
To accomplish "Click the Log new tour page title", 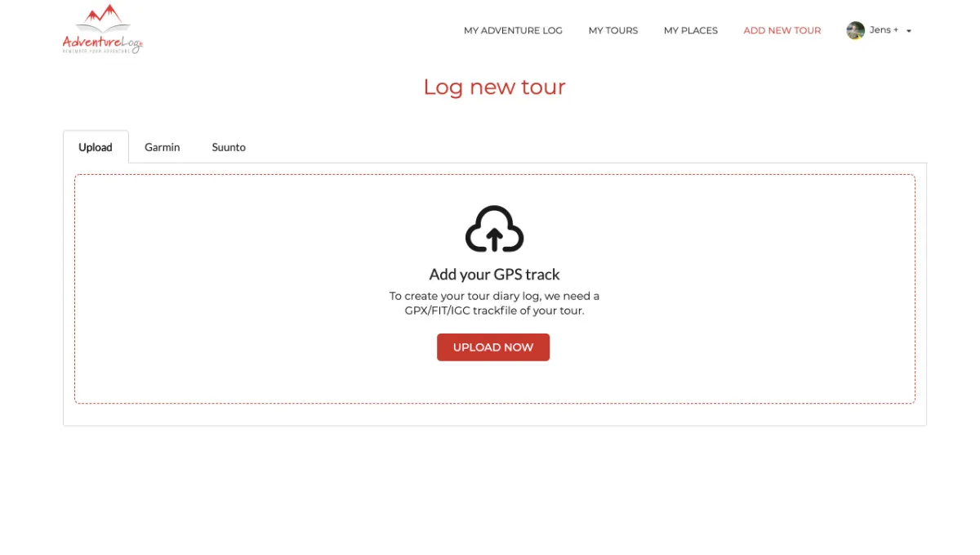I will pyautogui.click(x=494, y=87).
